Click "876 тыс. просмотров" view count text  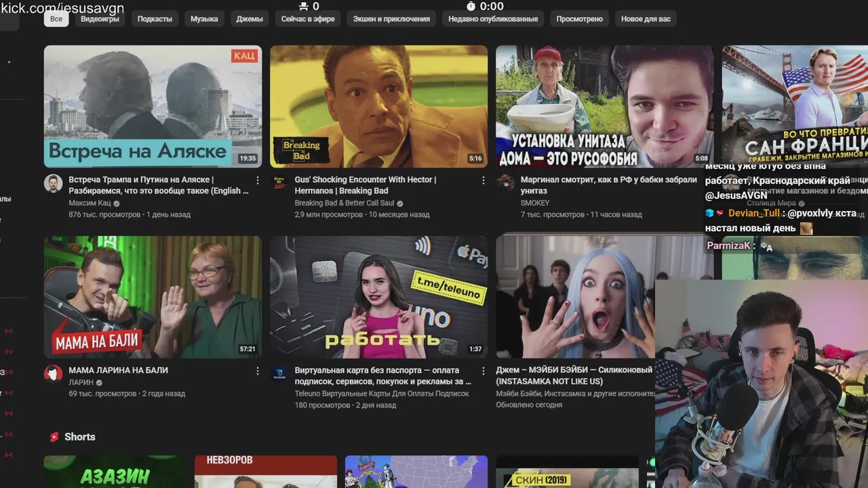(x=105, y=215)
